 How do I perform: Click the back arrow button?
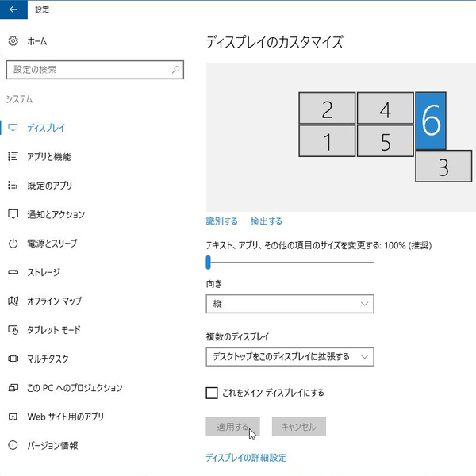13,10
